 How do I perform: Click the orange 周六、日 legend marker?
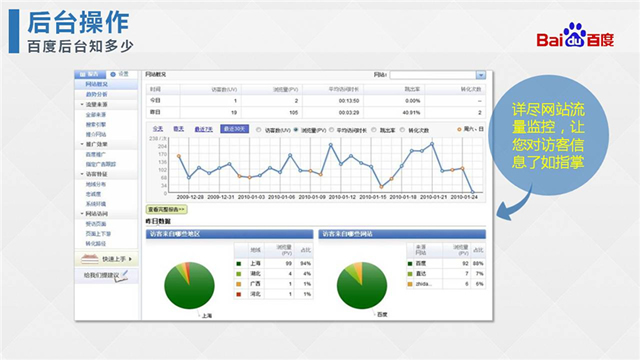tap(459, 129)
